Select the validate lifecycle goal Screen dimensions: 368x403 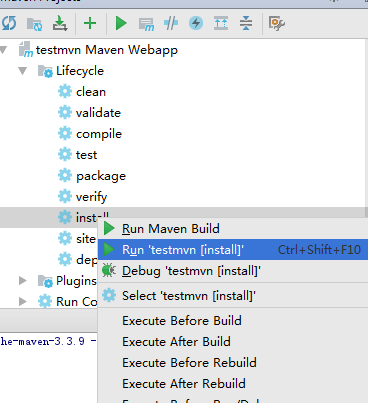tap(98, 113)
